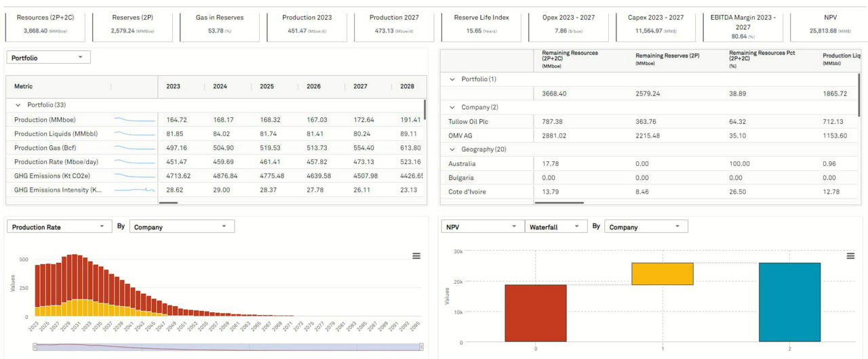
Task: Click the 2025 column header
Action: [x=269, y=87]
